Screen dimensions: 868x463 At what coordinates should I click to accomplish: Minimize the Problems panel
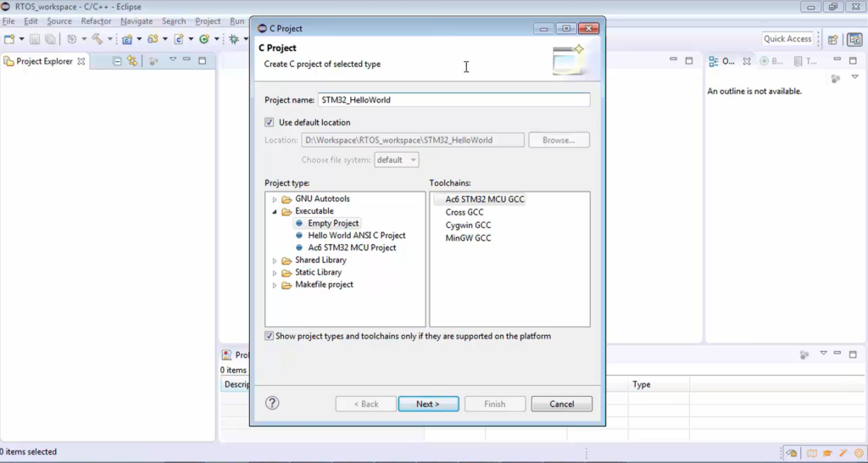tap(837, 354)
